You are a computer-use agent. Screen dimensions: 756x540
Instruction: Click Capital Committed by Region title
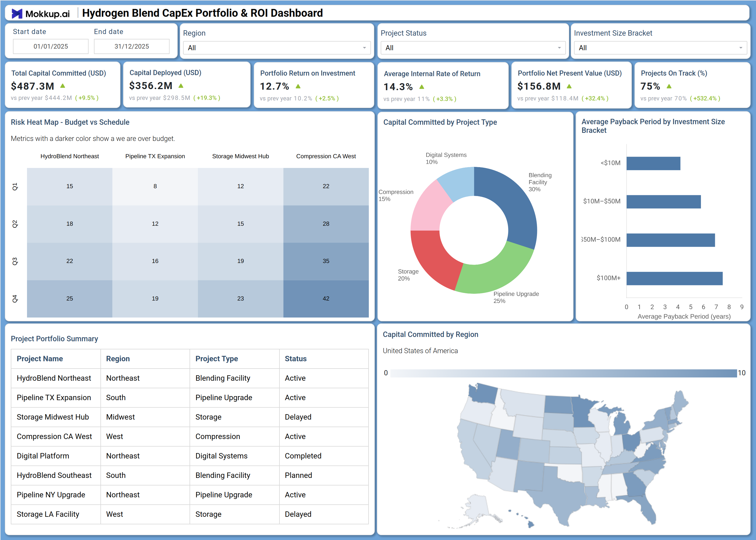tap(431, 335)
